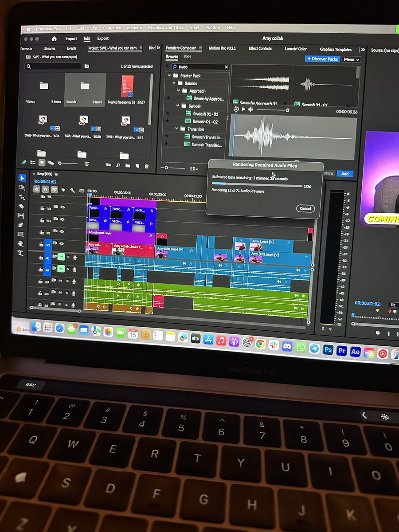Select the Ripple Edit tool
The image size is (399, 532).
pyautogui.click(x=22, y=196)
